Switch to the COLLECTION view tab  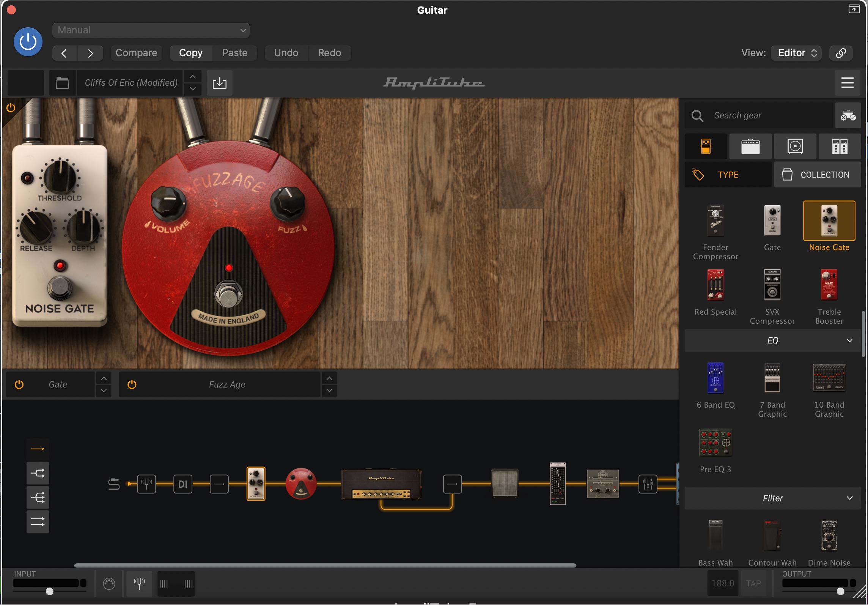tap(818, 175)
